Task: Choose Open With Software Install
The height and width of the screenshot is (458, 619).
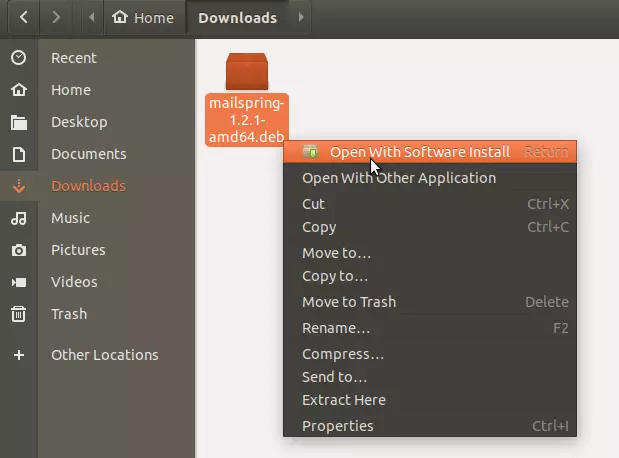Action: tap(430, 152)
